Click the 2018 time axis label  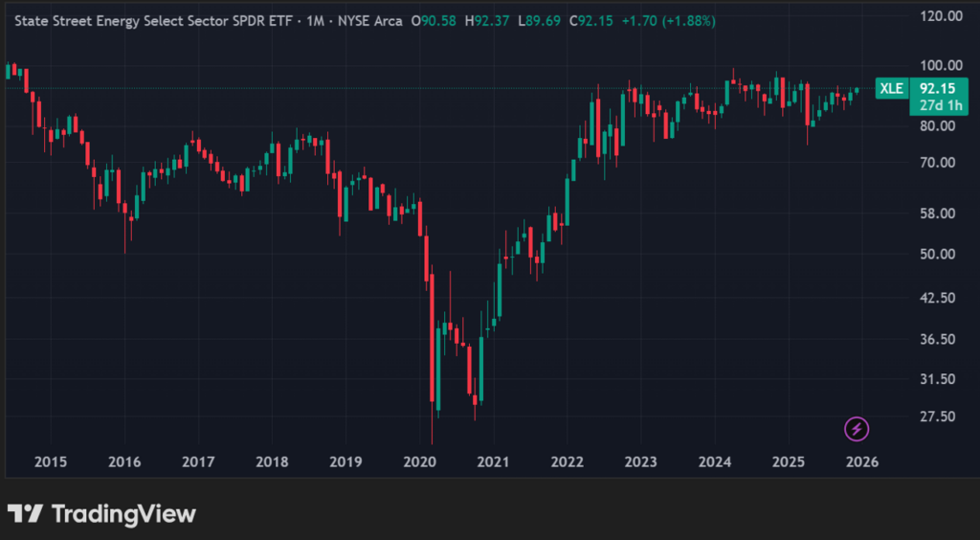[272, 462]
